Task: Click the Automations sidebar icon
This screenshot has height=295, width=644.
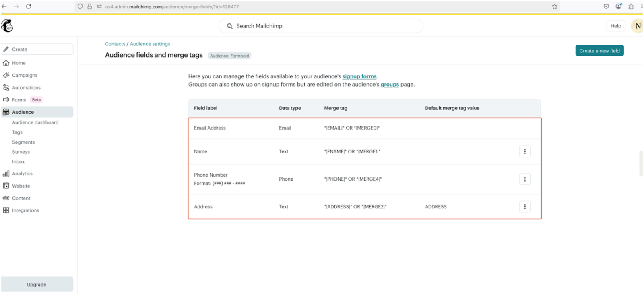Action: point(6,87)
